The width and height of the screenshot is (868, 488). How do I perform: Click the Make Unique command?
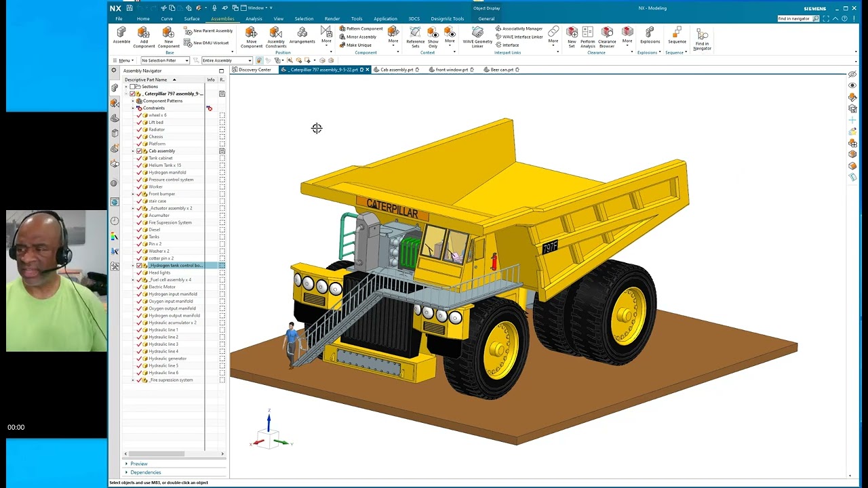355,45
